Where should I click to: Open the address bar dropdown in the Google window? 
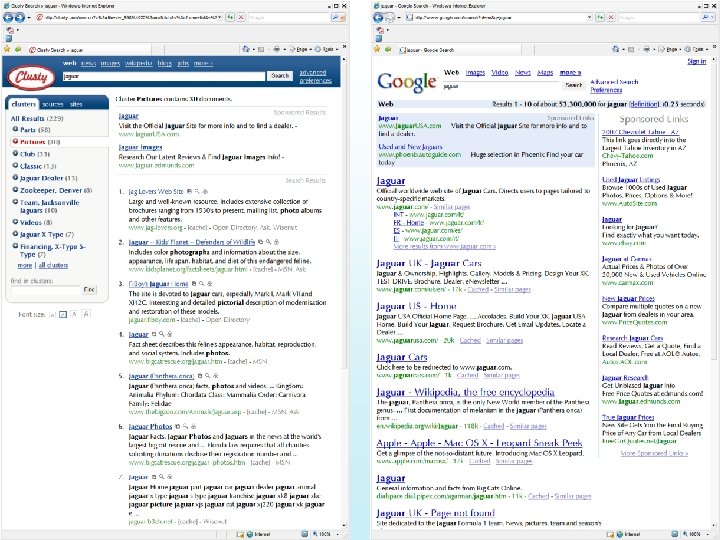pos(590,17)
